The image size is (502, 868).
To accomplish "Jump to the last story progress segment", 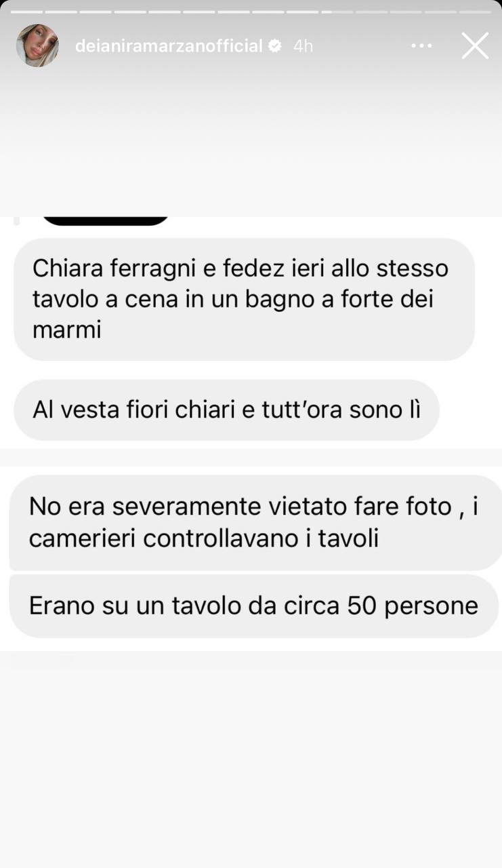I will point(476,12).
